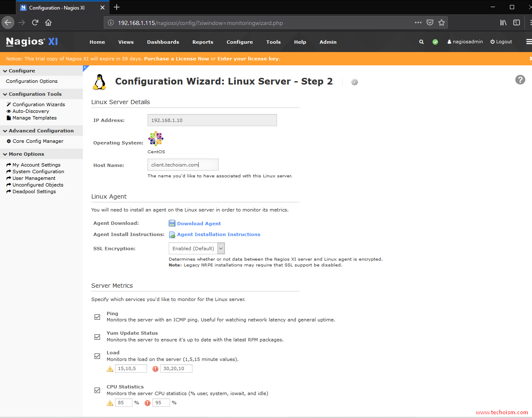This screenshot has height=418, width=532.
Task: Open the Help menu
Action: point(300,42)
